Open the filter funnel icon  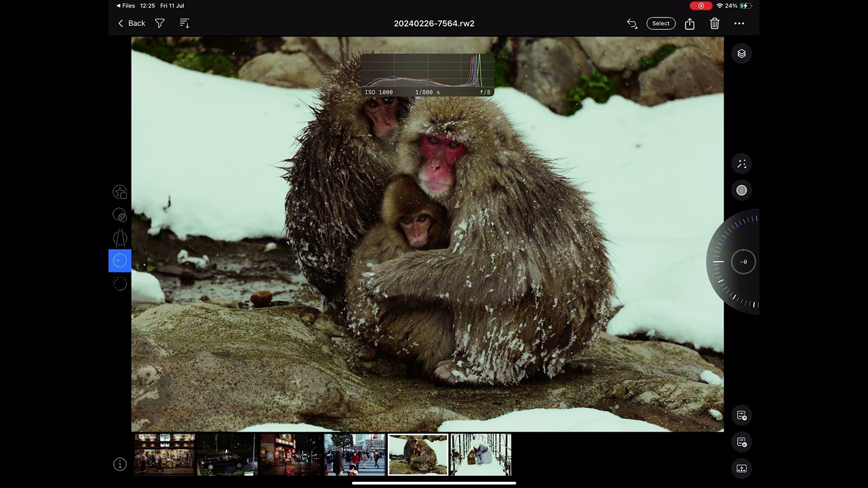click(160, 23)
